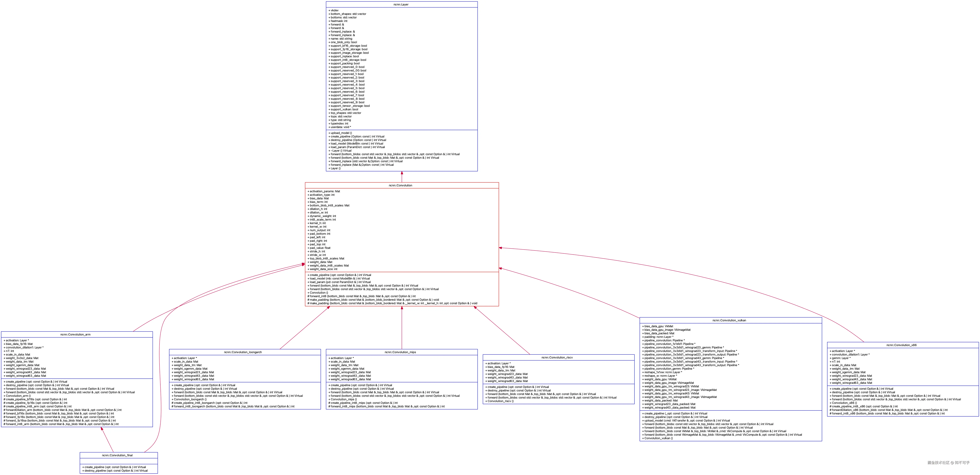Click the ncnn::Convolution_loongarch class header
The image size is (980, 475).
point(243,352)
